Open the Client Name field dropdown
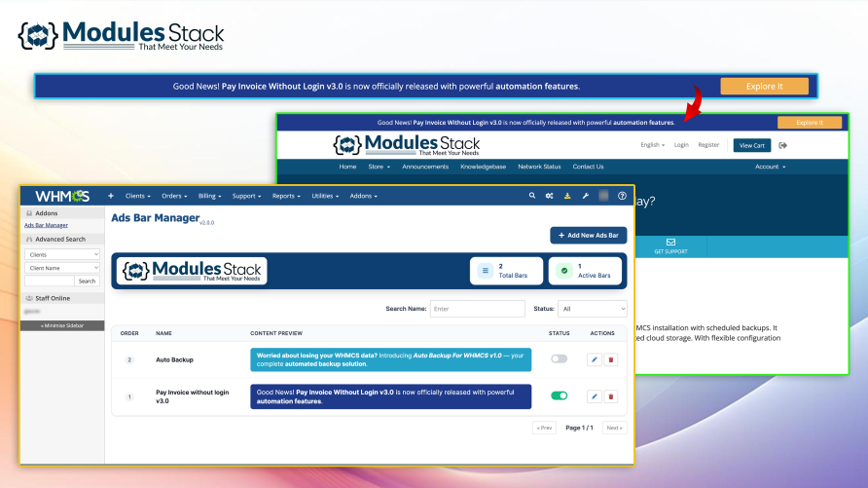868x488 pixels. (x=62, y=268)
